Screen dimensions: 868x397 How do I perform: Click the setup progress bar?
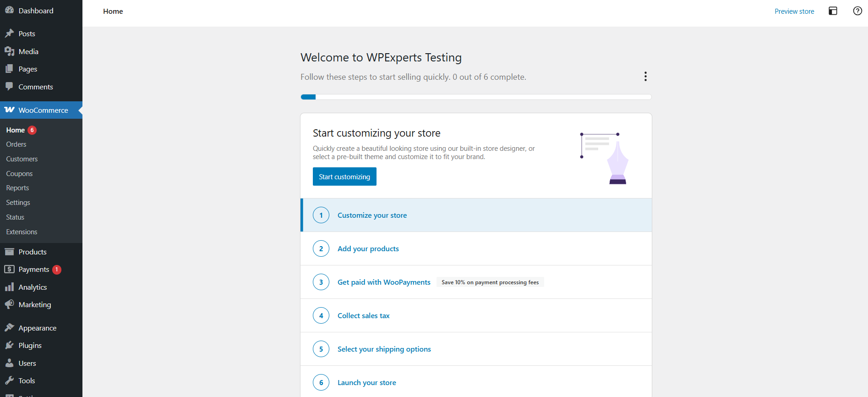(476, 97)
